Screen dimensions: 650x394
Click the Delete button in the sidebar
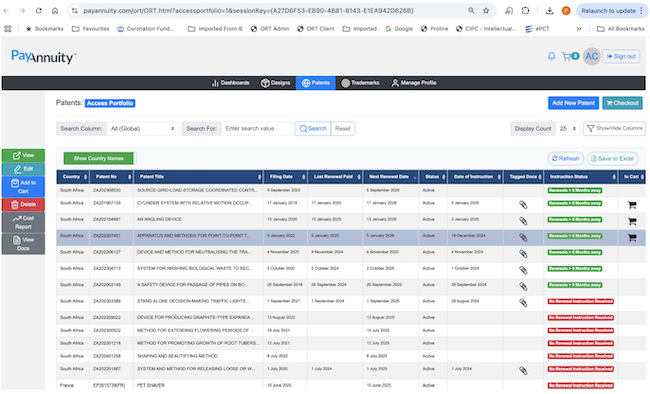(x=23, y=204)
